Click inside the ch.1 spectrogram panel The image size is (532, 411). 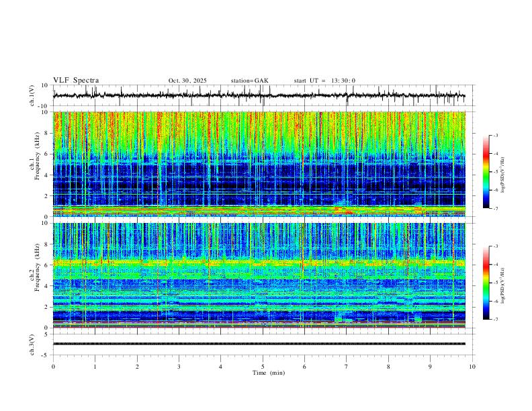[259, 164]
